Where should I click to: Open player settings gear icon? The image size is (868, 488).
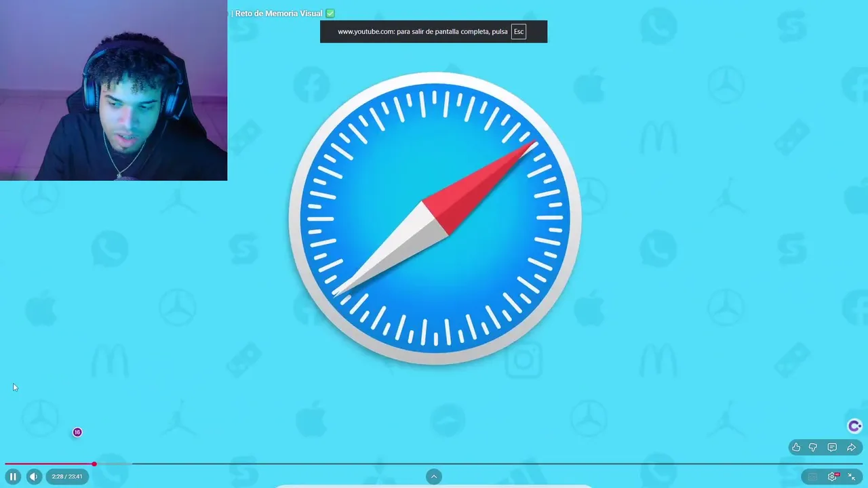click(x=833, y=476)
